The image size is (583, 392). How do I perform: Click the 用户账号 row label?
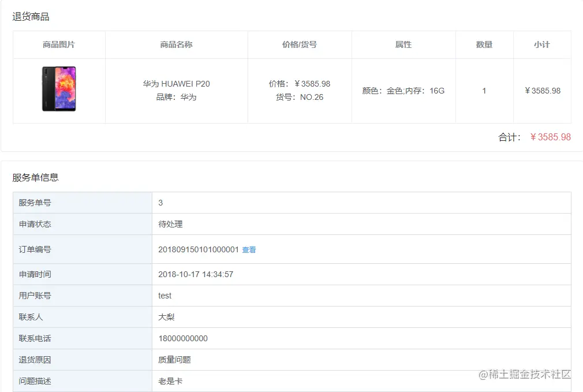(x=35, y=296)
